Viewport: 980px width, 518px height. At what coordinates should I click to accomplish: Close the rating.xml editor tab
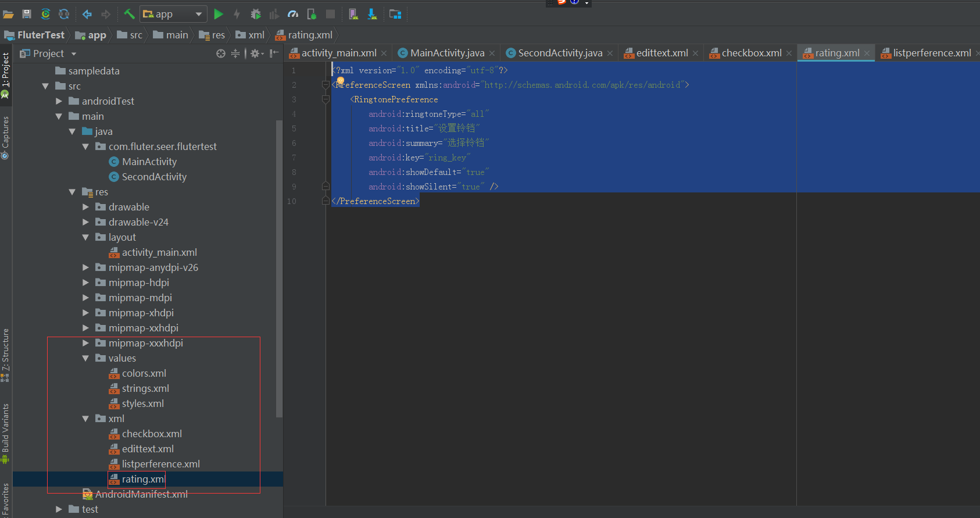click(867, 53)
